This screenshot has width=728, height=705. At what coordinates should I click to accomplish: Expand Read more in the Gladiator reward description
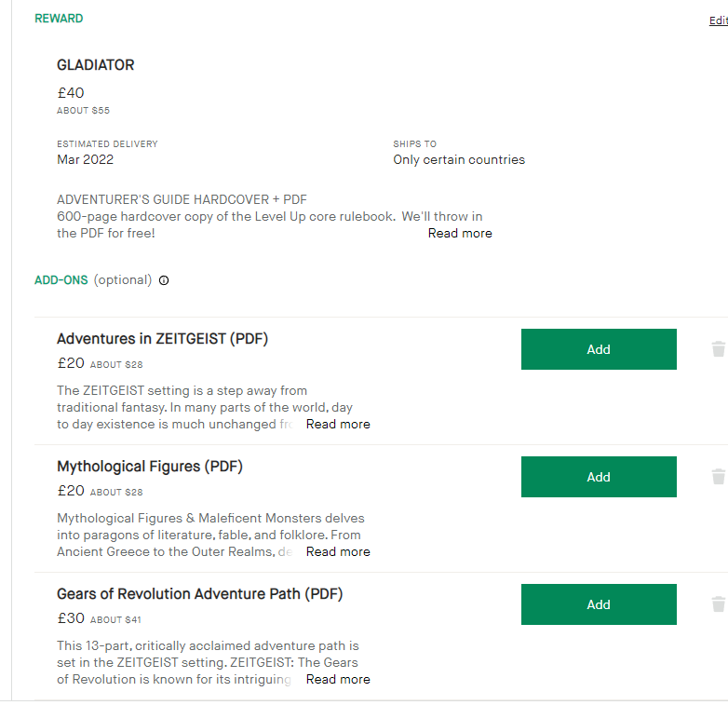(x=460, y=233)
